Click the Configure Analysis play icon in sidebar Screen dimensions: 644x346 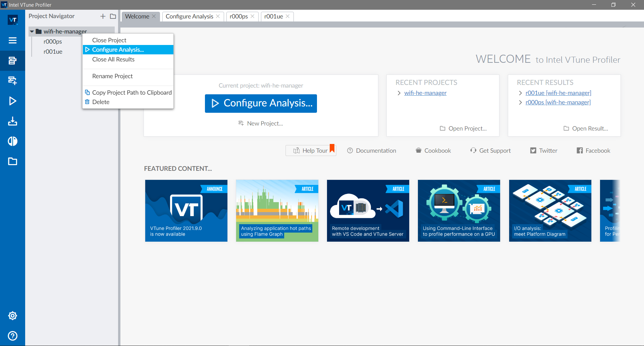[x=12, y=101]
